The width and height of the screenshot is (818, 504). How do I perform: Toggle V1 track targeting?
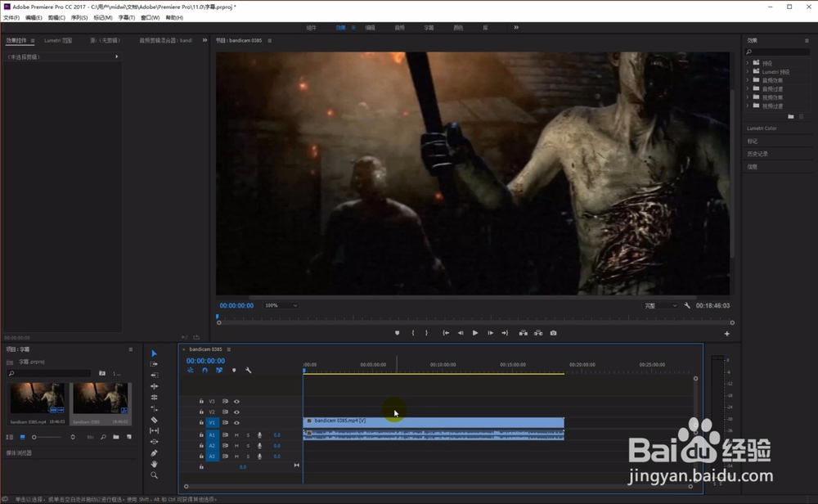pos(212,423)
